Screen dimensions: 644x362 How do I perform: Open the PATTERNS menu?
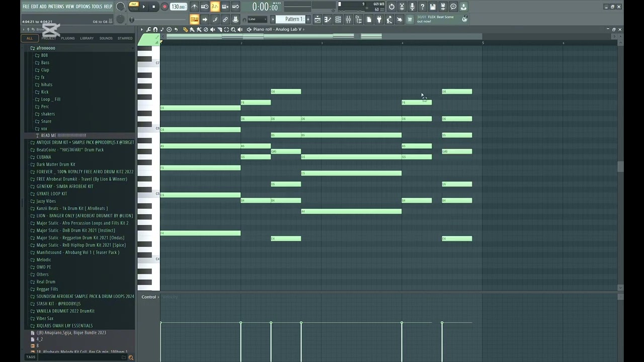[x=56, y=7]
